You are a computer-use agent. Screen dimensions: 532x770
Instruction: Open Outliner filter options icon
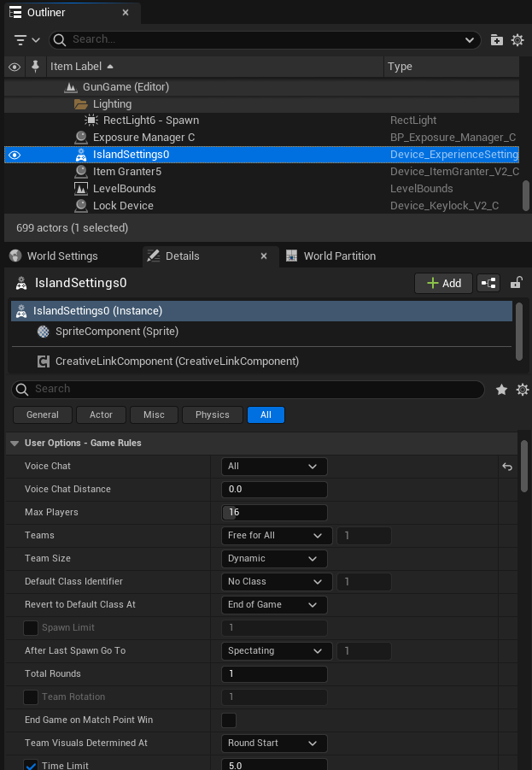coord(26,40)
